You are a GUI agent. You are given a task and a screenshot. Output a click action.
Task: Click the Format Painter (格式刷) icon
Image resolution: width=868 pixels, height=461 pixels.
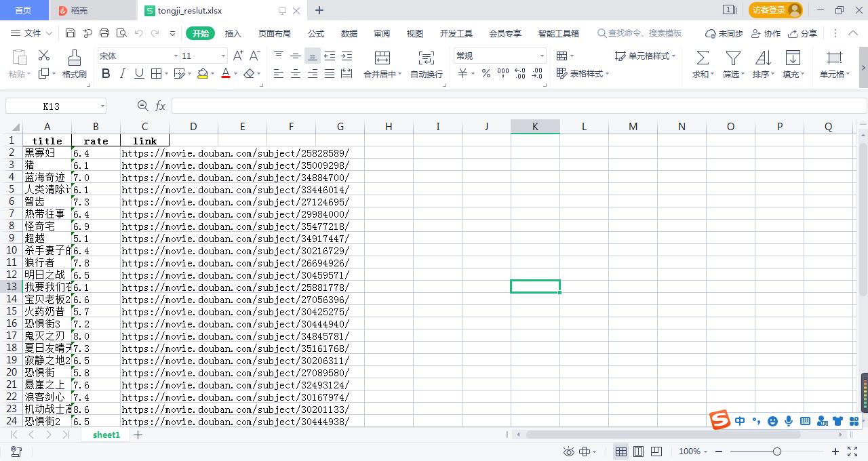(x=75, y=58)
